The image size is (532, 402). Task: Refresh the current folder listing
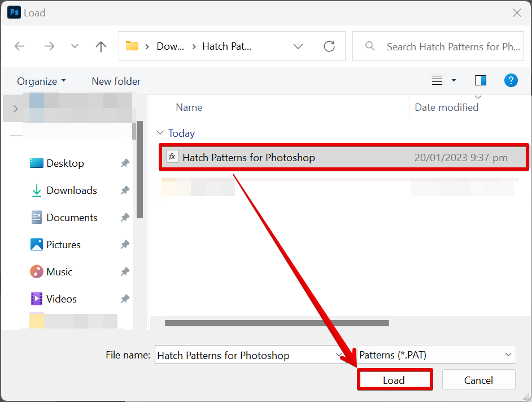click(x=329, y=46)
